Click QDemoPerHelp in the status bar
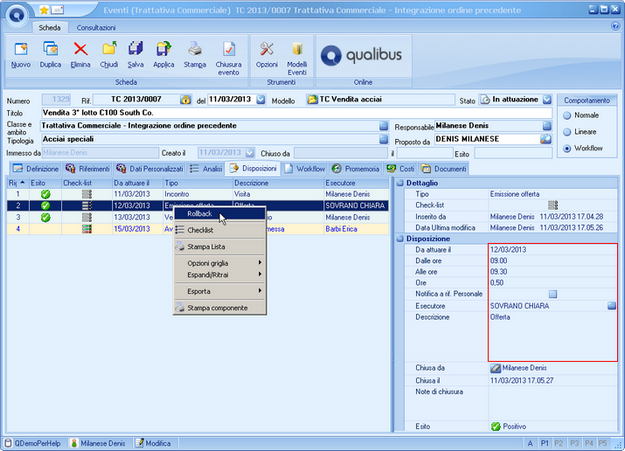The width and height of the screenshot is (625, 451). coord(33,443)
